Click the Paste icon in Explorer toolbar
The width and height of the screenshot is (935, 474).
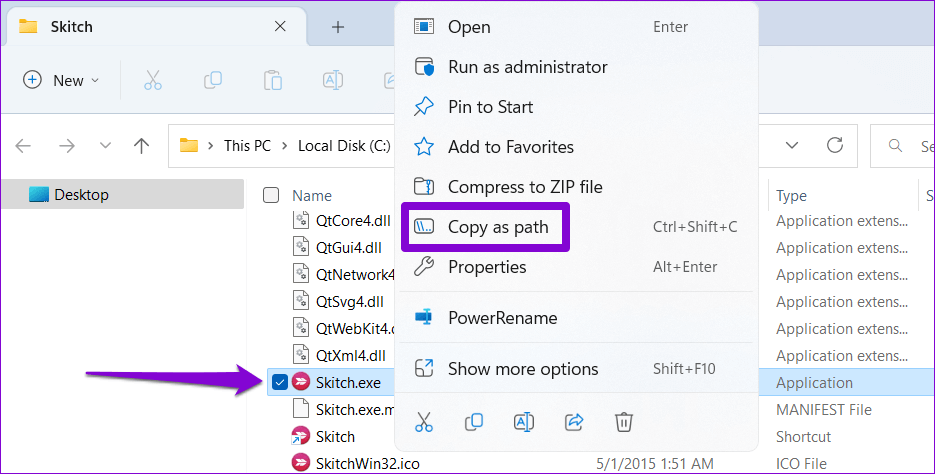[273, 80]
